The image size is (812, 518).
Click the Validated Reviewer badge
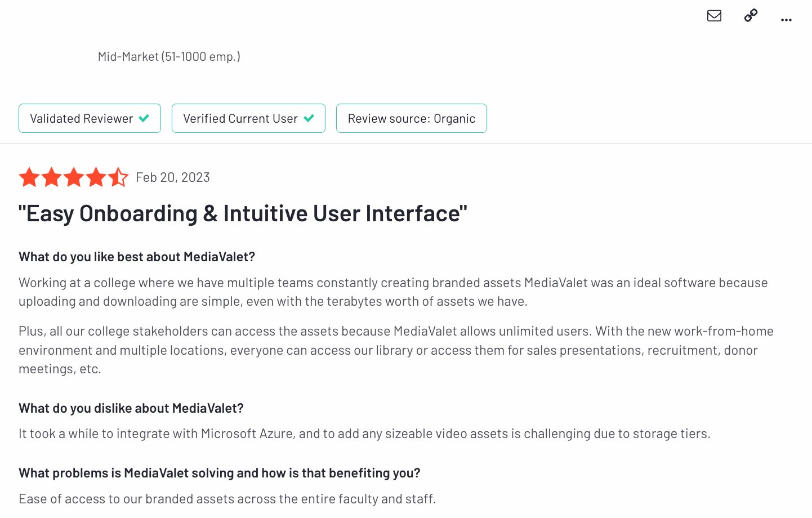[x=90, y=118]
